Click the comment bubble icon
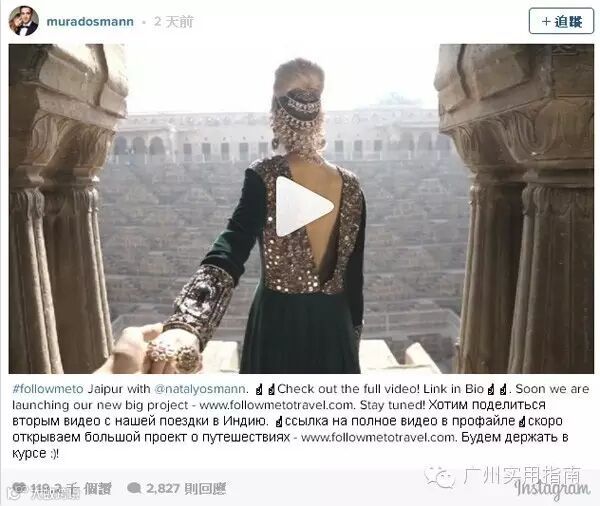Screen dimensions: 600x506 [x=134, y=488]
